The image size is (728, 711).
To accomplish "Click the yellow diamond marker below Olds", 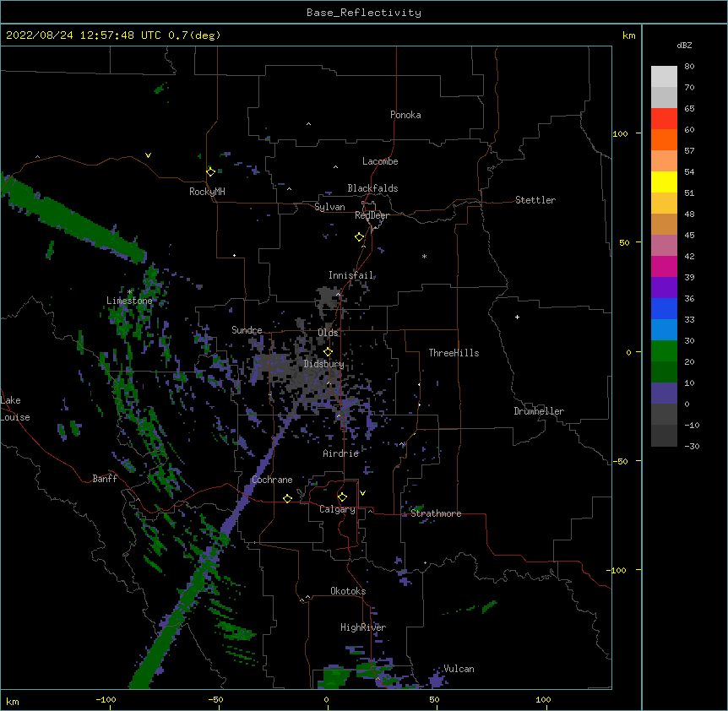I will (x=328, y=352).
